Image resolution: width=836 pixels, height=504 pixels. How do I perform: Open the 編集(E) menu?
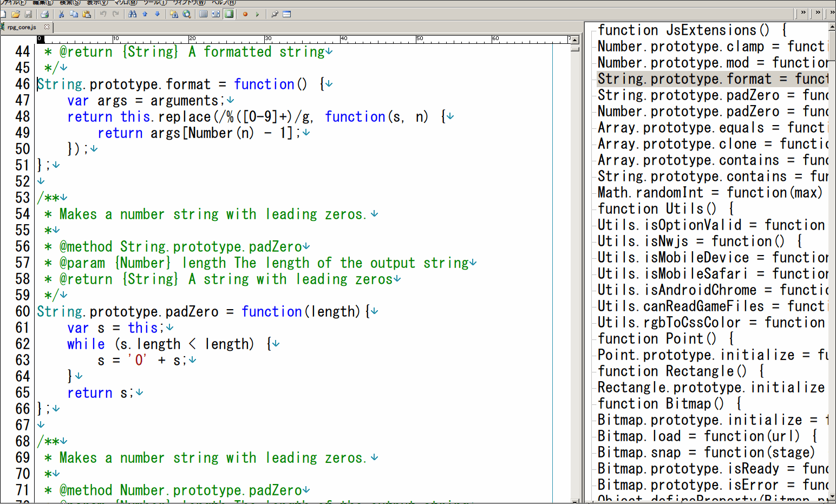tap(42, 3)
